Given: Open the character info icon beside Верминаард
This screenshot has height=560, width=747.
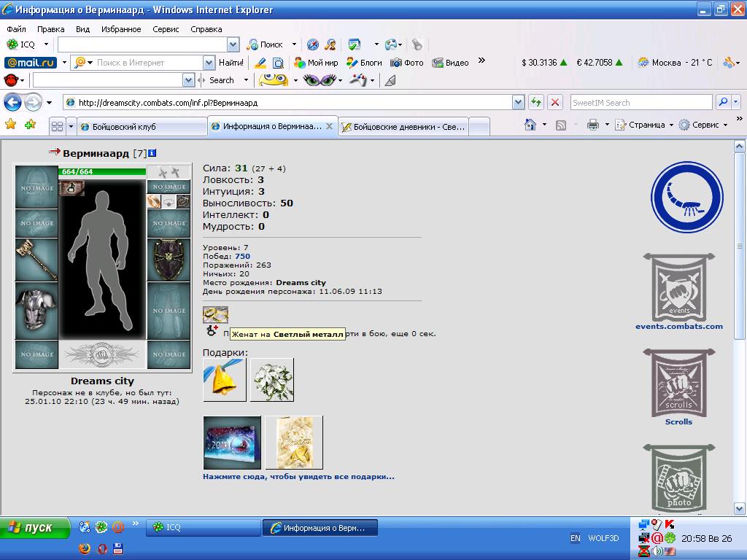Looking at the screenshot, I should click(x=152, y=153).
